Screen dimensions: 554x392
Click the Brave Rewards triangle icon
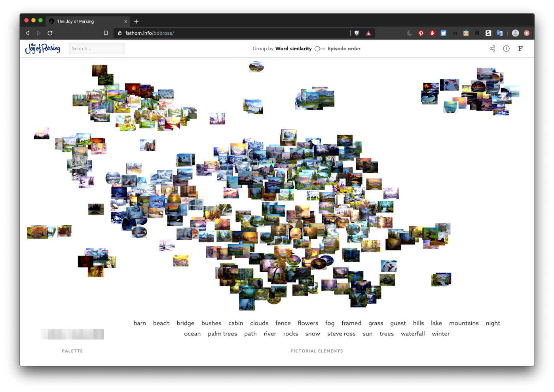[368, 33]
